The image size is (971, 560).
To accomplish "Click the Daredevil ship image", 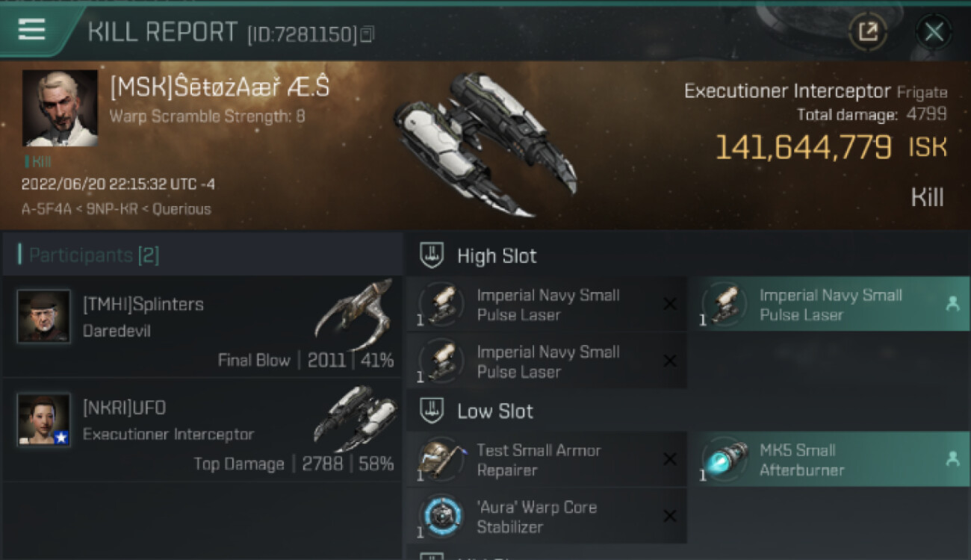I will pyautogui.click(x=355, y=314).
